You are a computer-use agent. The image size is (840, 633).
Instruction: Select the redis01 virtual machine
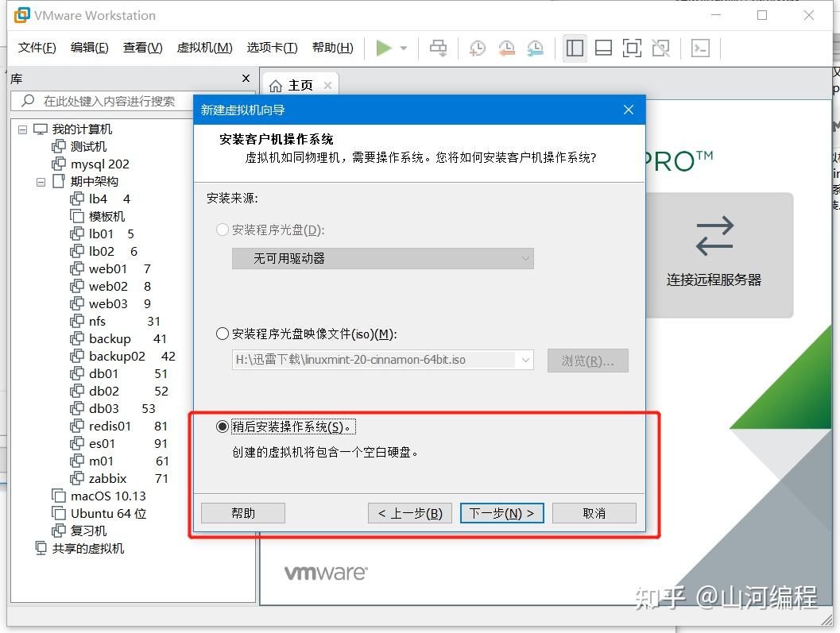coord(119,427)
